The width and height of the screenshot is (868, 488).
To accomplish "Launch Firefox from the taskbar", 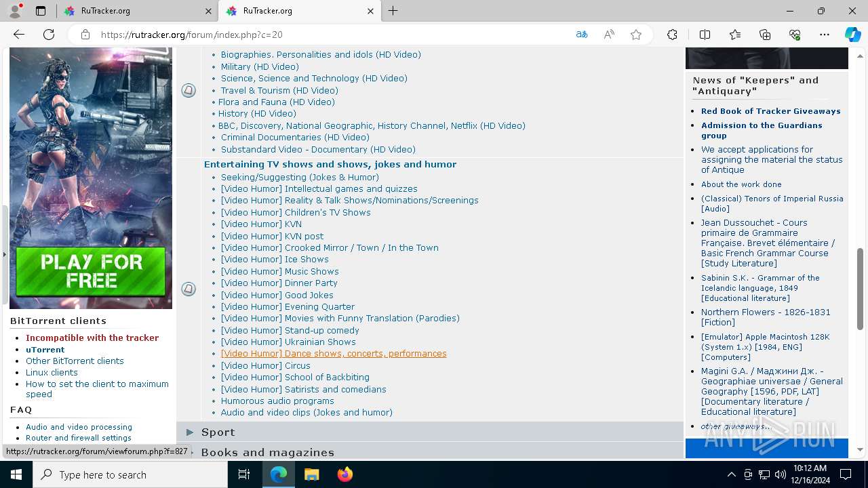I will (x=345, y=474).
